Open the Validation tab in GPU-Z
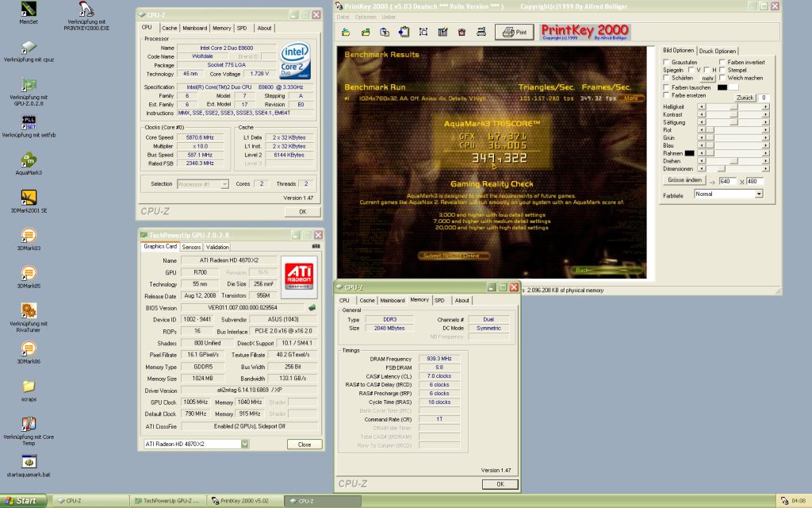 (x=217, y=248)
